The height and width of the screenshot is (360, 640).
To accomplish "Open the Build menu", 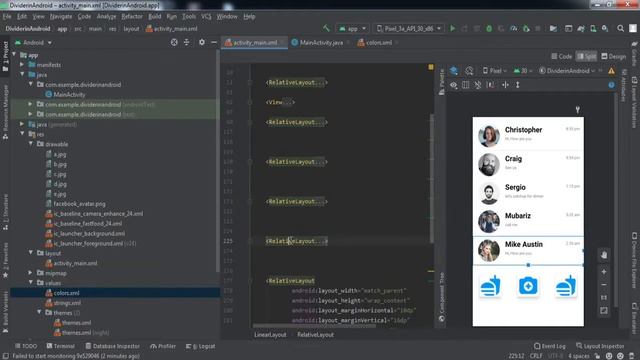I will pos(154,16).
